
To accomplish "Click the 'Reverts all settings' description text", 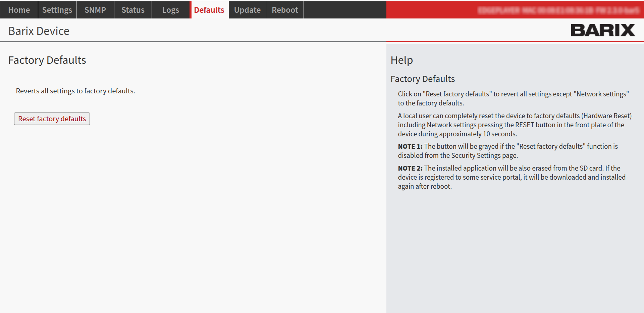I will point(75,91).
